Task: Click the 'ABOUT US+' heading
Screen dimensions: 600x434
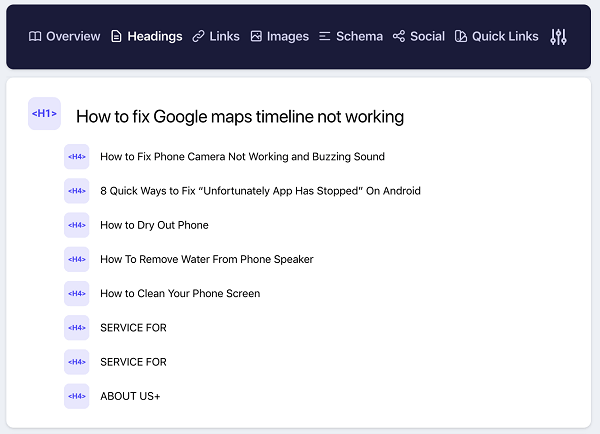Action: pos(130,396)
